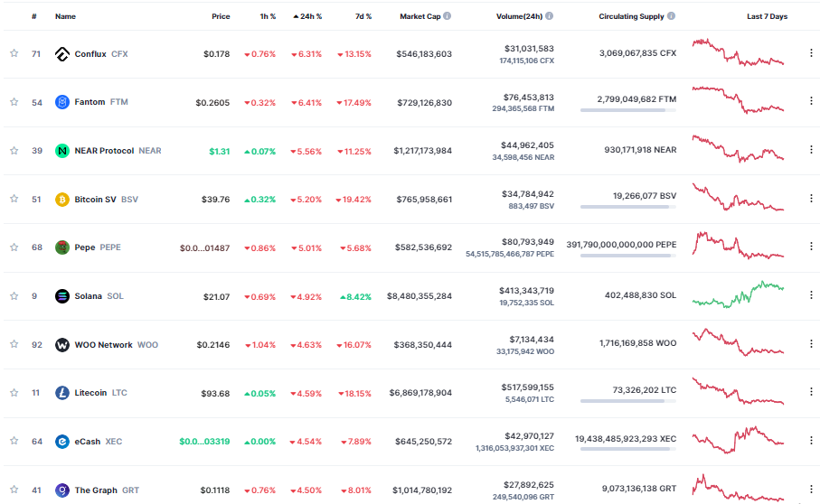The image size is (820, 504).
Task: Toggle watchlist star for eCash
Action: click(x=14, y=442)
